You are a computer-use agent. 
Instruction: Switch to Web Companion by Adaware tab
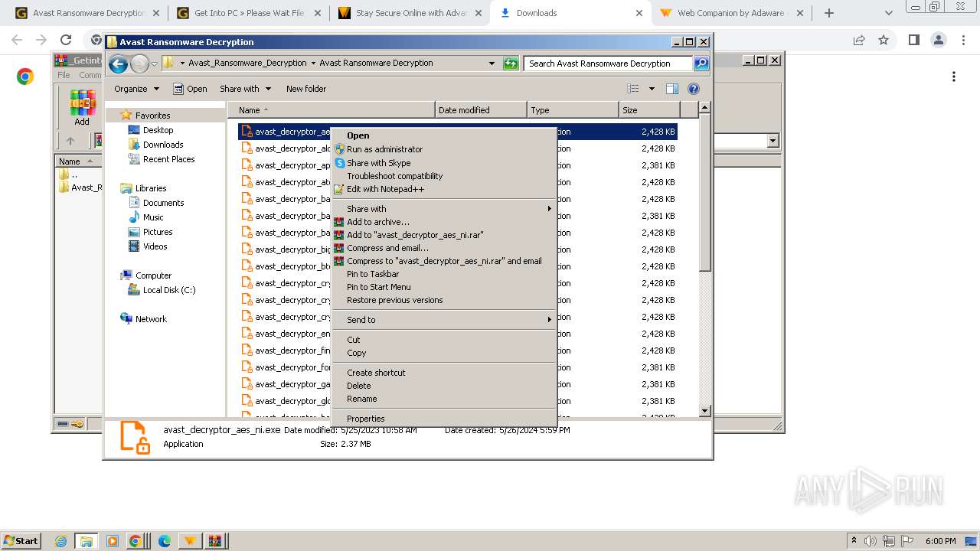pyautogui.click(x=730, y=13)
